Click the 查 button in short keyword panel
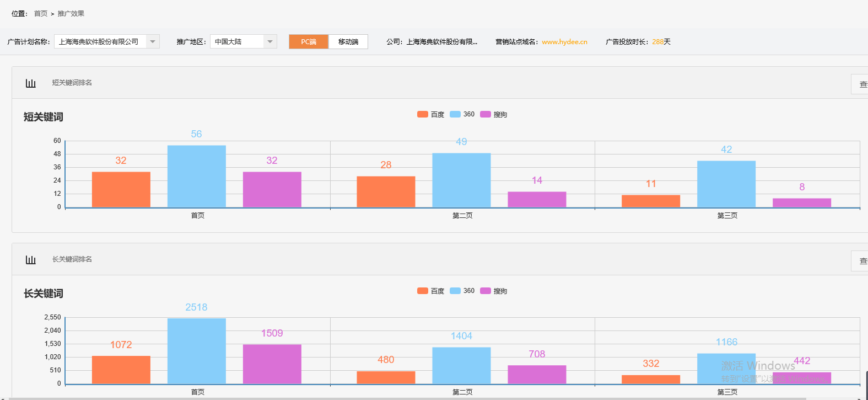 [861, 84]
